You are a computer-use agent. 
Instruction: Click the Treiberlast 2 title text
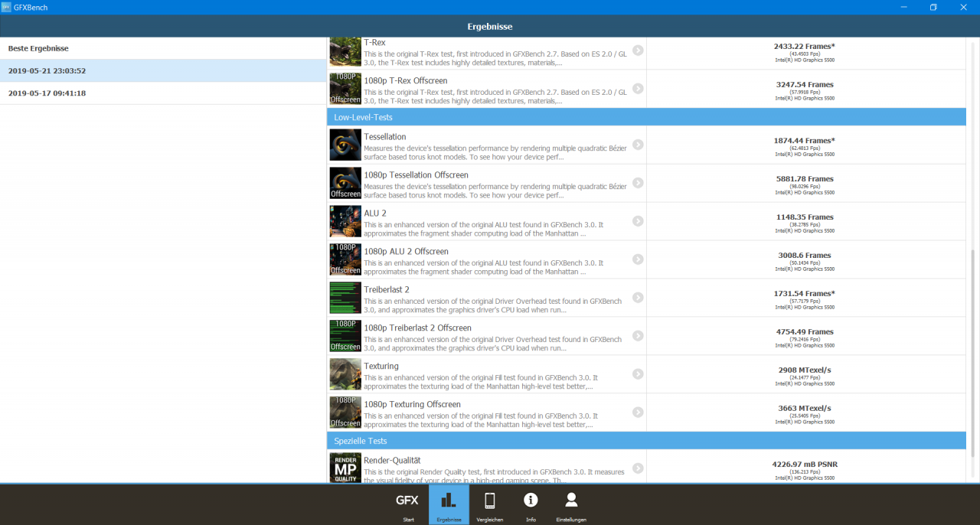click(x=387, y=290)
